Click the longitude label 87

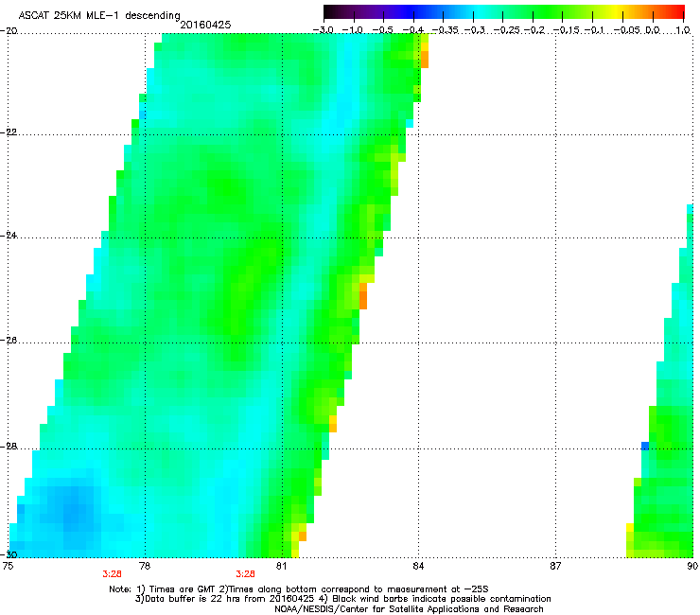[555, 566]
